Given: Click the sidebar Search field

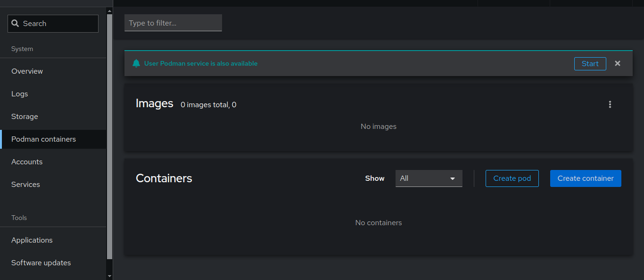Looking at the screenshot, I should pos(53,24).
